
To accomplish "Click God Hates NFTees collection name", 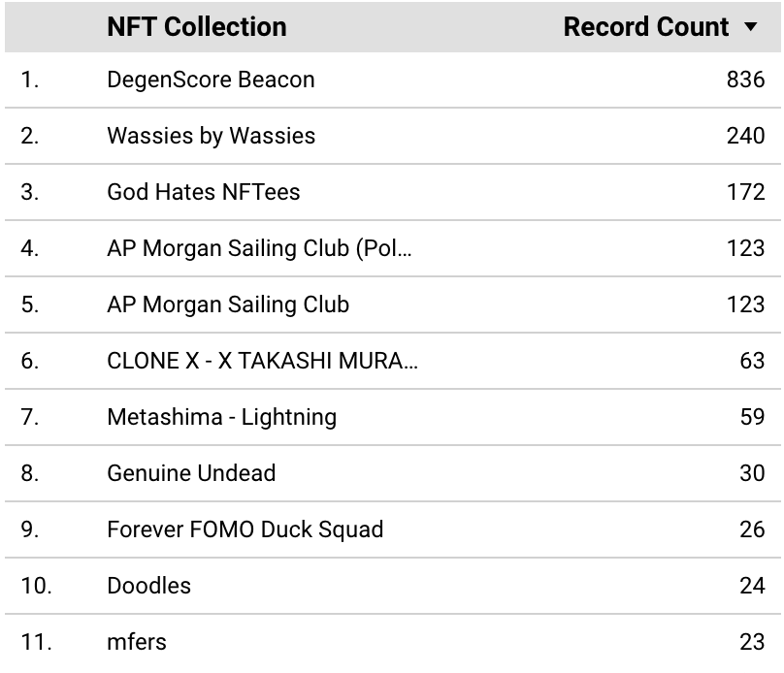I will point(204,192).
